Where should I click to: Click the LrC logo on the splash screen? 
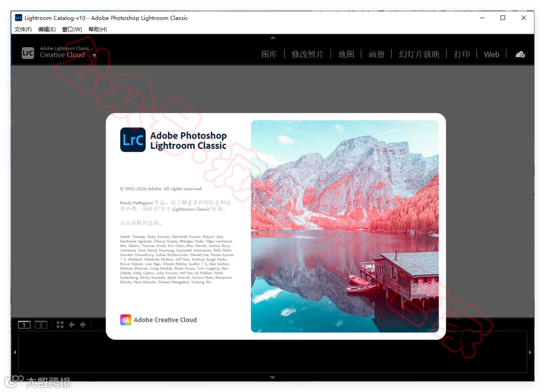[133, 140]
